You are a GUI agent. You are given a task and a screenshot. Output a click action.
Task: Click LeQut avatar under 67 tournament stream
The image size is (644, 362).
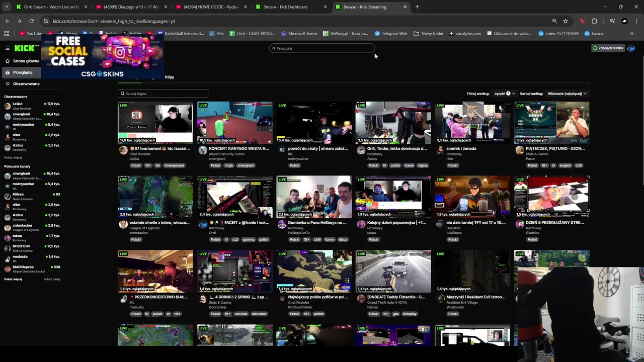(123, 150)
